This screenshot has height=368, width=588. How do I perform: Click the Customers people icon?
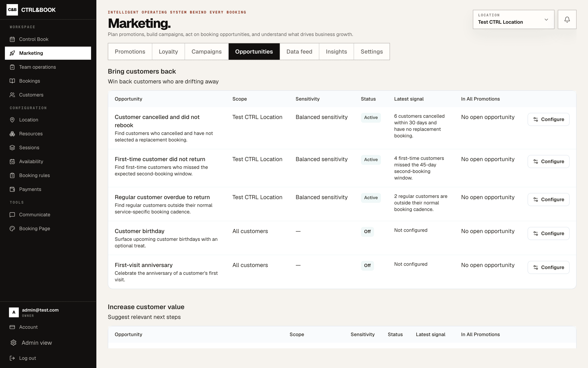click(x=12, y=95)
